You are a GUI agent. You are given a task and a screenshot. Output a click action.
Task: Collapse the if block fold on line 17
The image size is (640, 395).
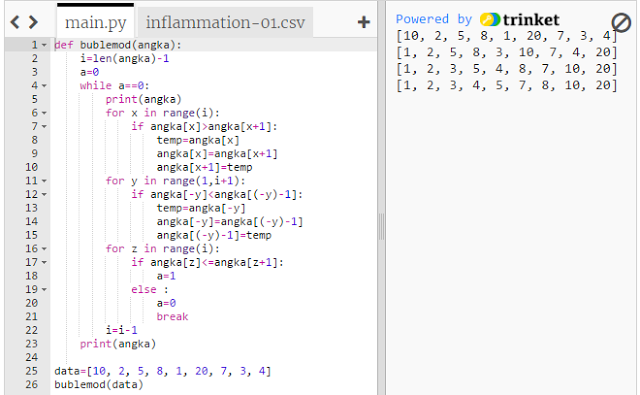coord(44,262)
